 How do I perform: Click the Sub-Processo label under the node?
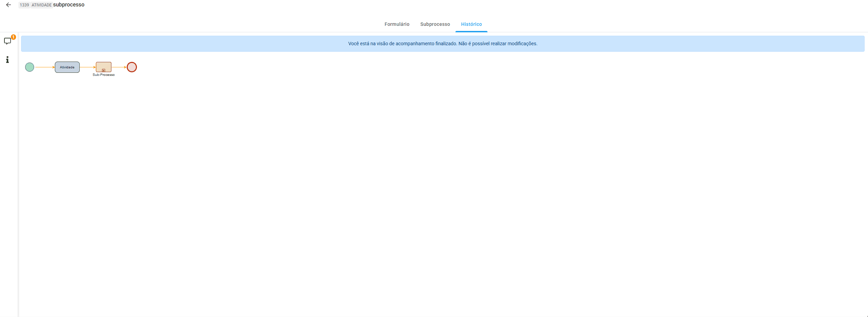pyautogui.click(x=104, y=75)
